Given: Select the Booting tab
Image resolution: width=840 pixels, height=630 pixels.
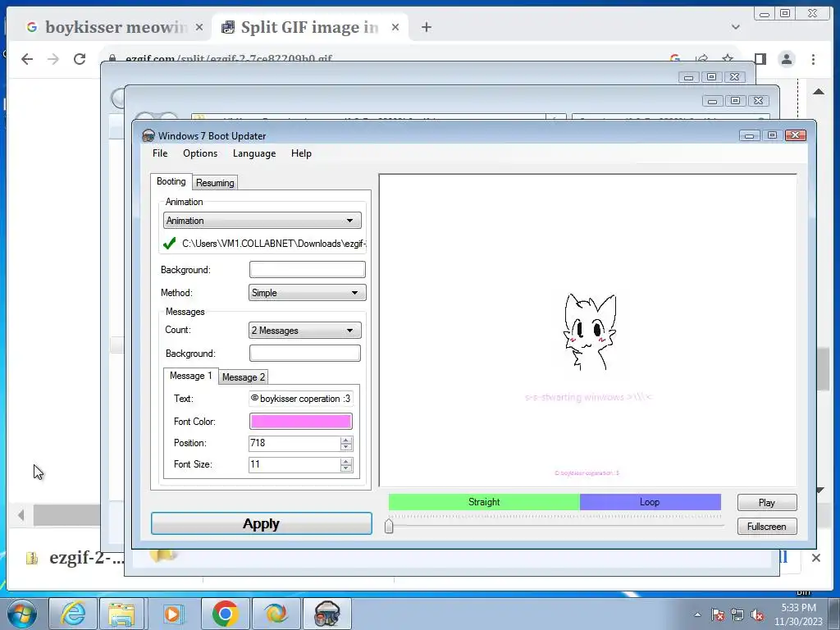Looking at the screenshot, I should [x=171, y=181].
